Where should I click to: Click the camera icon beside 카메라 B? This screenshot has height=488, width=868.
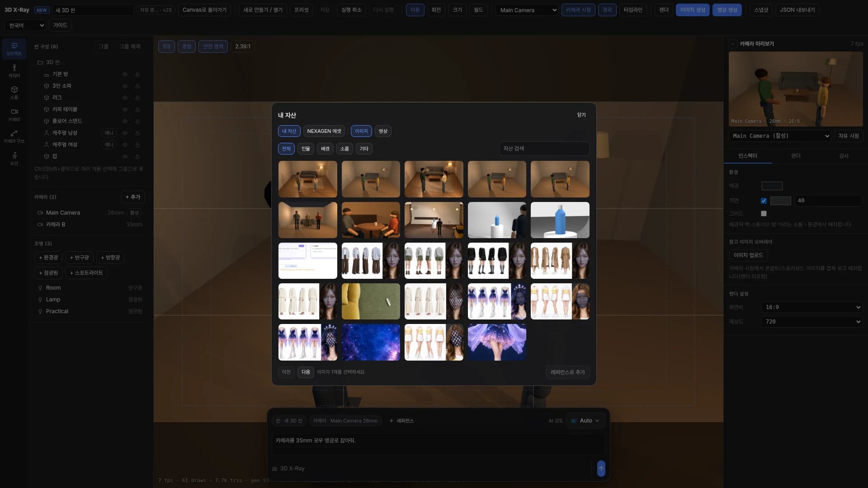(x=40, y=225)
